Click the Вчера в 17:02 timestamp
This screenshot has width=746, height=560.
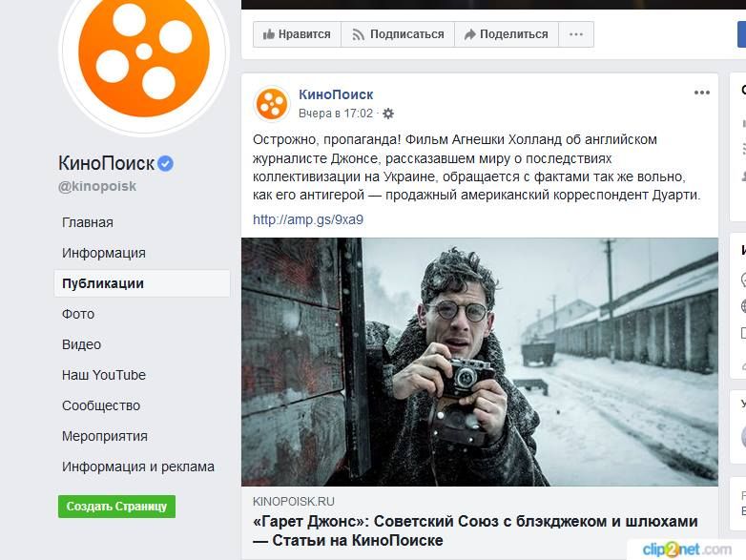336,114
